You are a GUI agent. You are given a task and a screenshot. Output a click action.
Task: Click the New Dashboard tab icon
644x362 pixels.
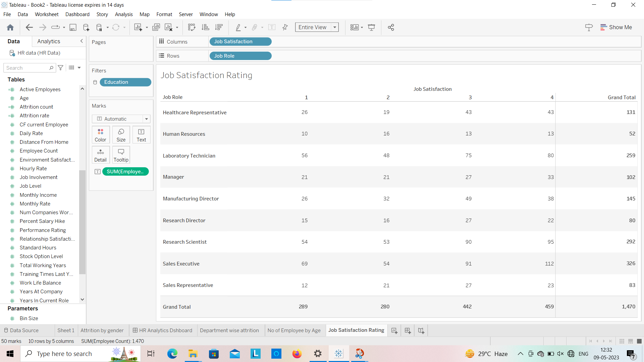[408, 331]
